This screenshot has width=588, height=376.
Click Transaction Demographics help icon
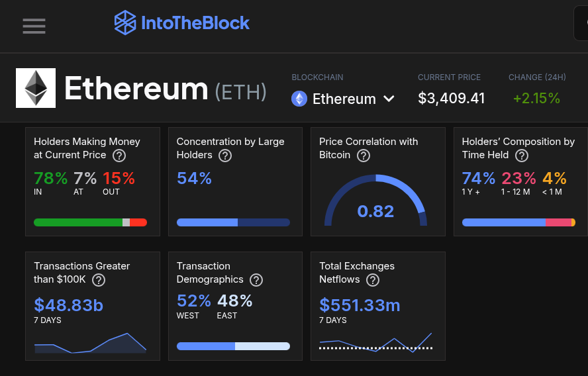[256, 280]
